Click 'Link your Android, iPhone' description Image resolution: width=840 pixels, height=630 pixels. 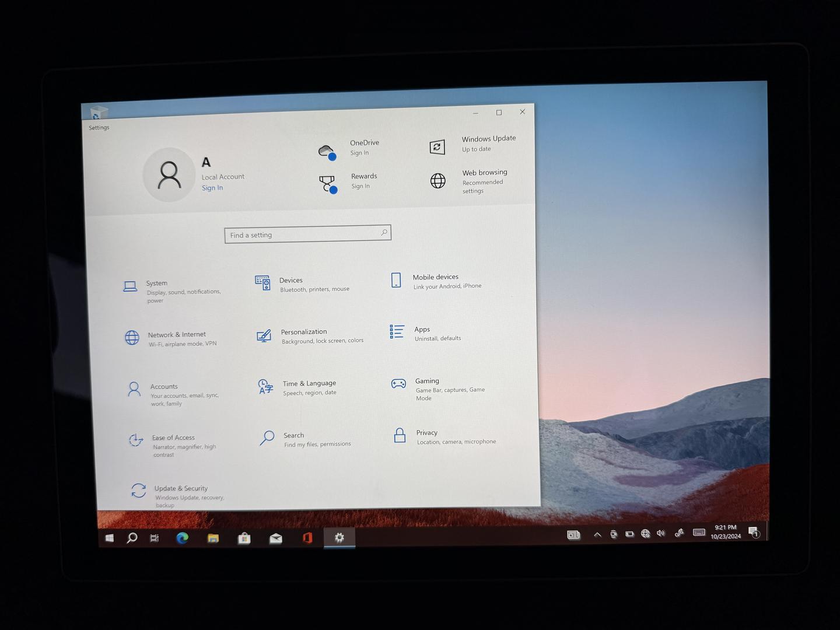[447, 286]
